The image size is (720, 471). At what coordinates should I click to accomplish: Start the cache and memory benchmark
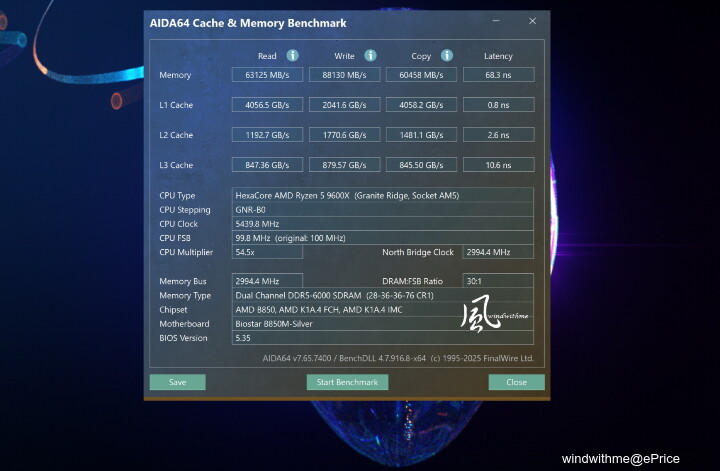click(347, 382)
